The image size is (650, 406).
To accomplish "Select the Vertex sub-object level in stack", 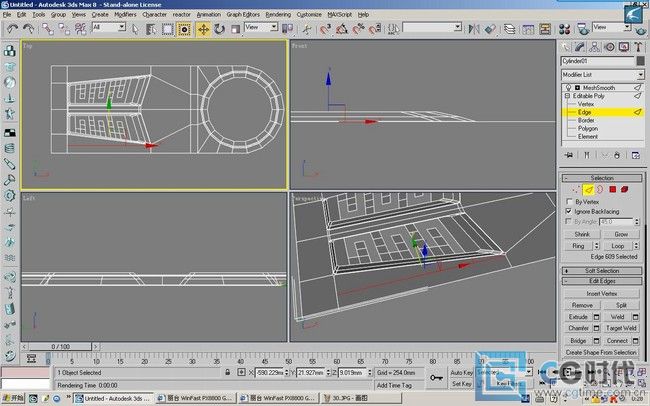I will 585,104.
